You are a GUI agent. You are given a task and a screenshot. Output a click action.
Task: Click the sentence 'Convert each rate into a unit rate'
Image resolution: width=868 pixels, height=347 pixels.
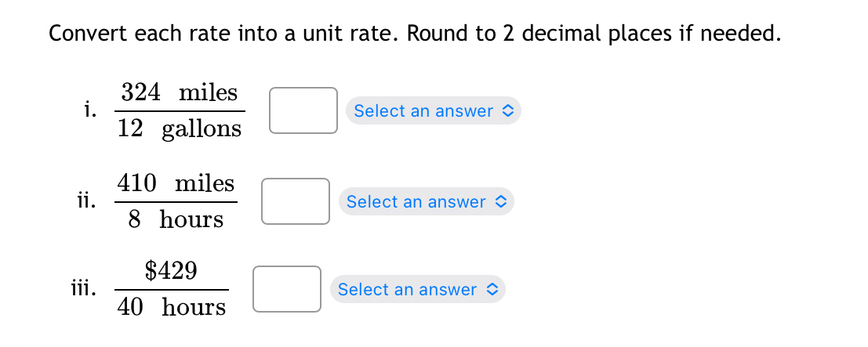click(x=223, y=34)
